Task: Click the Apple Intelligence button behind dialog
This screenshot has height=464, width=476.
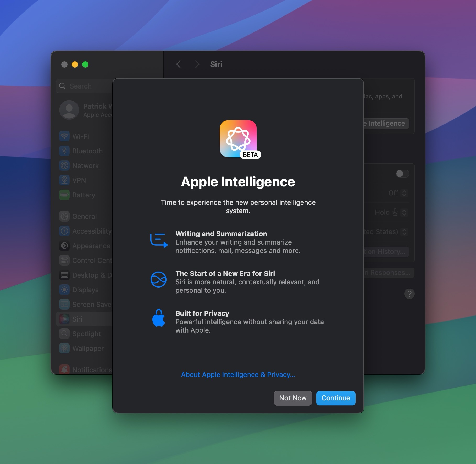Action: click(x=386, y=123)
